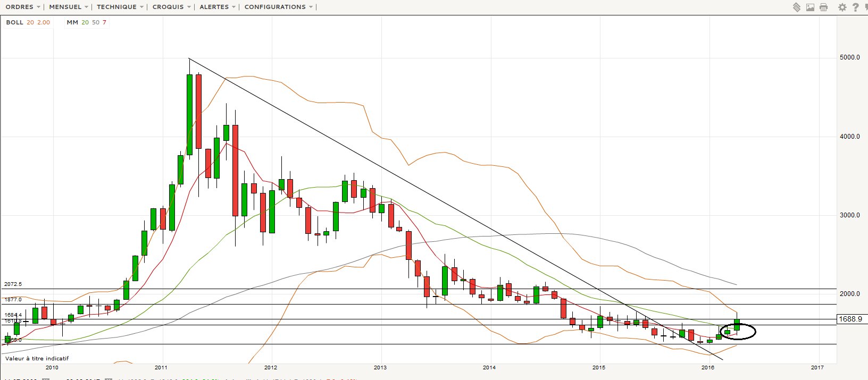Click the 2017 time axis label
The image size is (868, 380).
817,367
